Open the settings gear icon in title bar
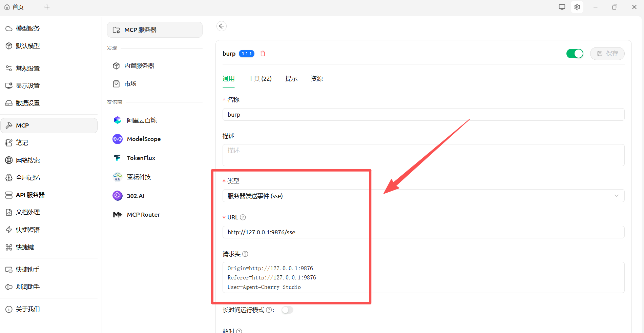 [577, 7]
